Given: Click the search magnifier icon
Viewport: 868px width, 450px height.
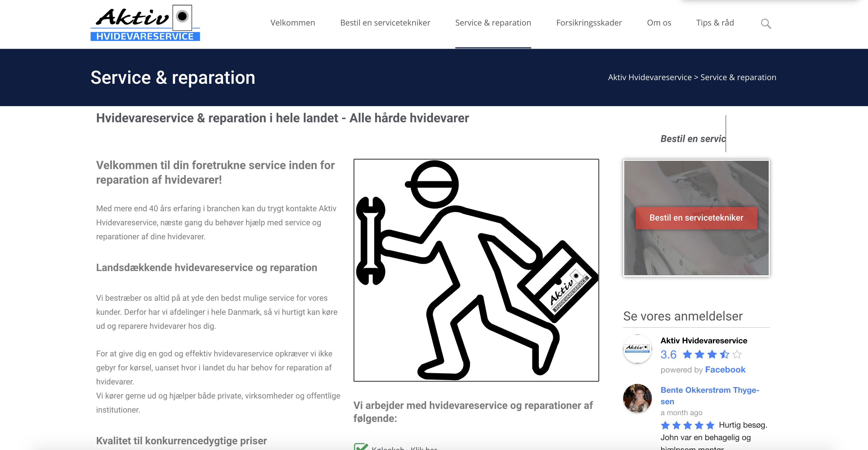Looking at the screenshot, I should coord(766,24).
